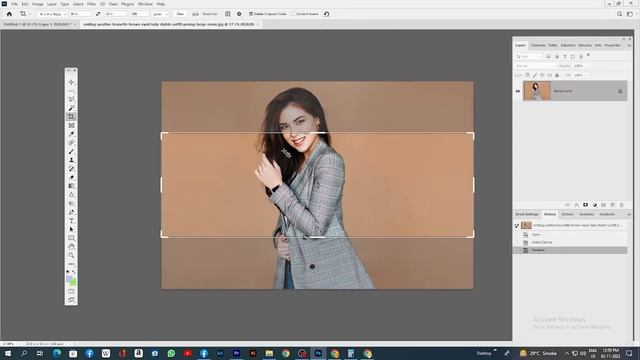The height and width of the screenshot is (360, 640).
Task: Open the px/in resolution units dropdown
Action: (160, 14)
